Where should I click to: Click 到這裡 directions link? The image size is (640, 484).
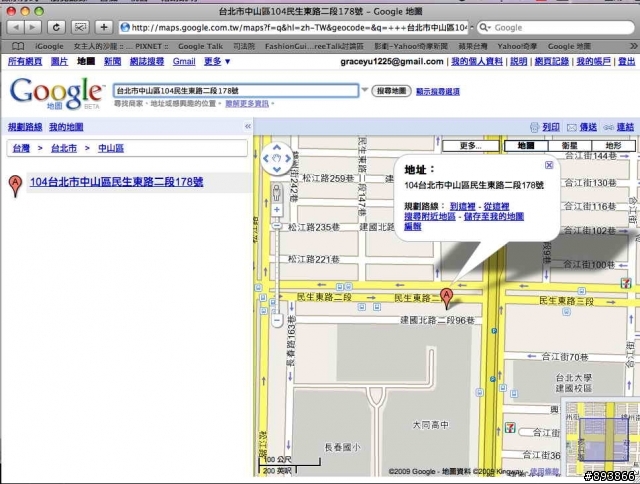click(x=462, y=206)
